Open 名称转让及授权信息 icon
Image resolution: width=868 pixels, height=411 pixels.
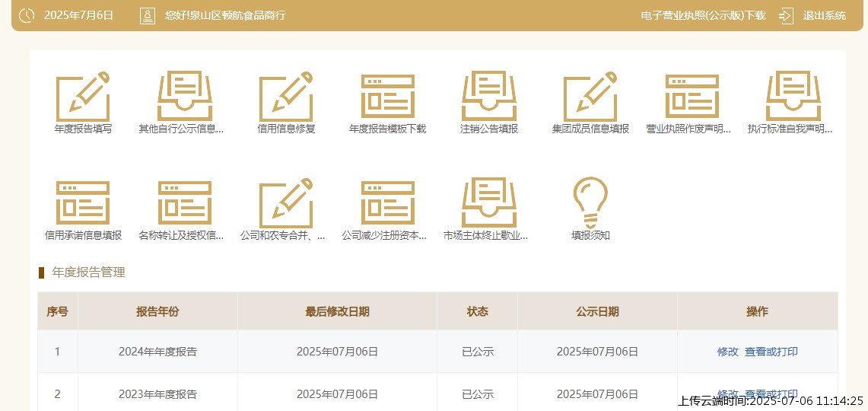(x=184, y=202)
